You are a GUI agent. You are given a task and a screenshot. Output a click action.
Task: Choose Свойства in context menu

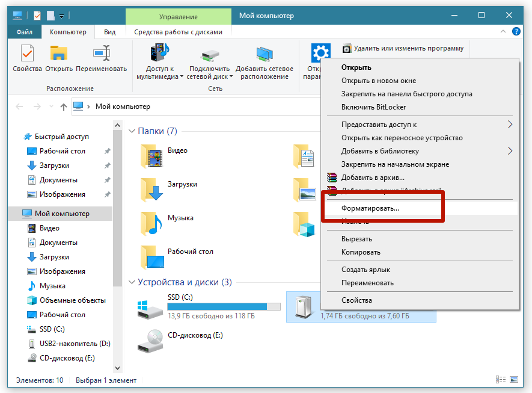pos(420,300)
